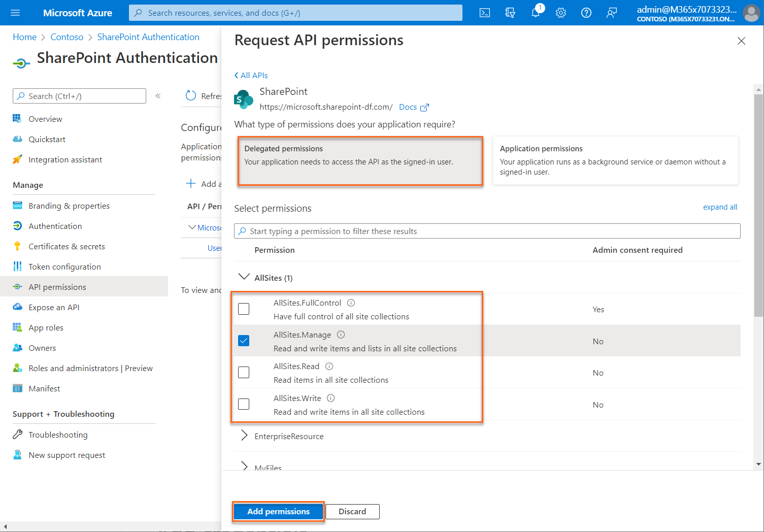Image resolution: width=764 pixels, height=532 pixels.
Task: Open the account avatar in the corner
Action: (x=751, y=13)
